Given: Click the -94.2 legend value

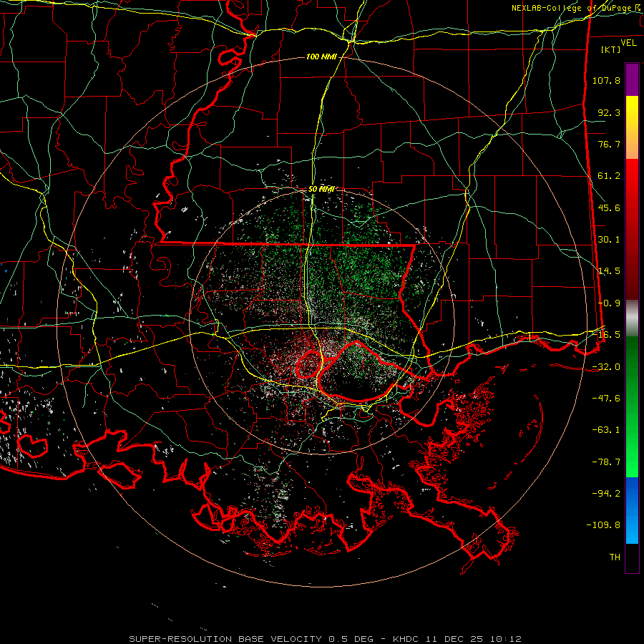Looking at the screenshot, I should click(x=606, y=493).
